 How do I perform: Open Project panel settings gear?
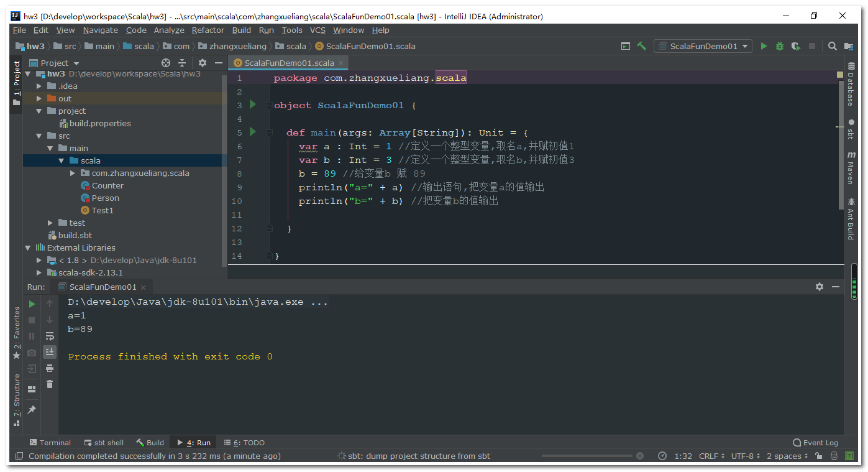coord(203,63)
